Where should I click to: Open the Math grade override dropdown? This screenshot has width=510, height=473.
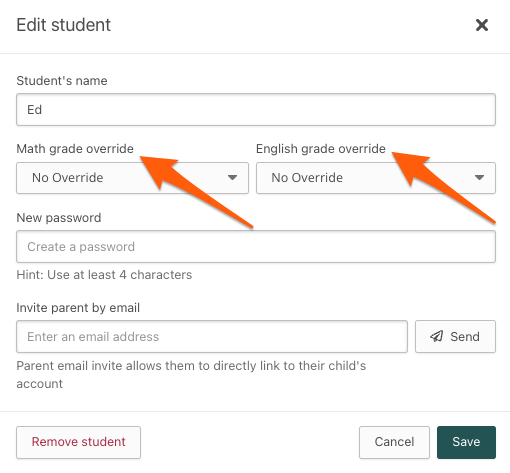point(132,178)
